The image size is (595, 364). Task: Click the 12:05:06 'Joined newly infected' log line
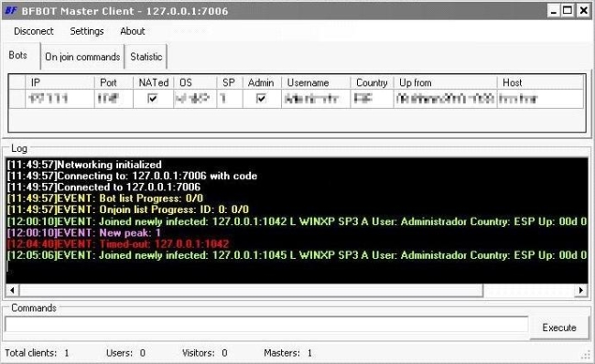[x=297, y=255]
